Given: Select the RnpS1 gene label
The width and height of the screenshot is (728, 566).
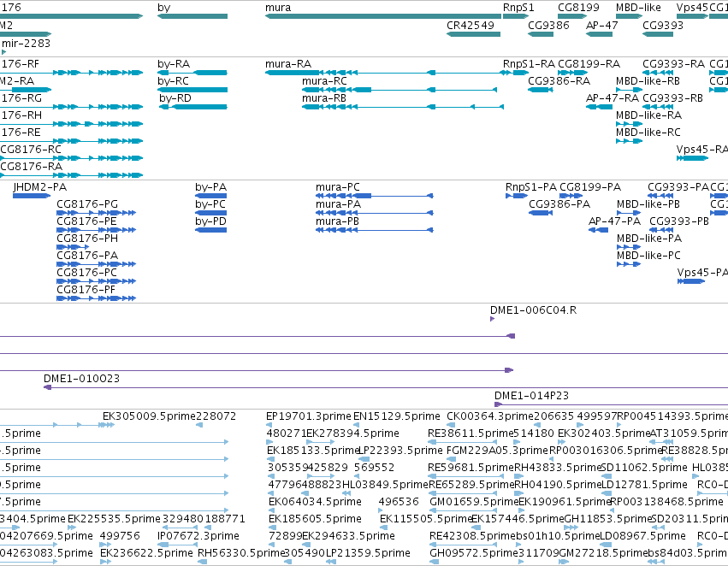Looking at the screenshot, I should pyautogui.click(x=518, y=8).
